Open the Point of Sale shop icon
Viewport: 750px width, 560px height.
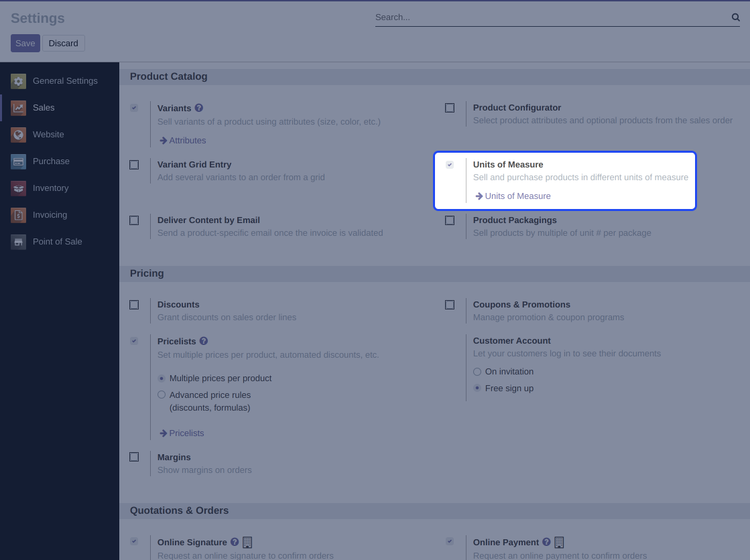pos(19,242)
